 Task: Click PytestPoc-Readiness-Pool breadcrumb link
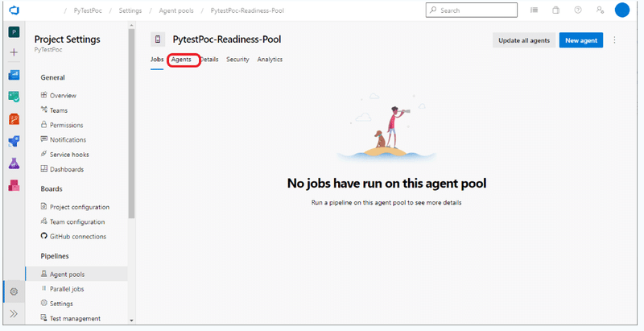click(247, 10)
